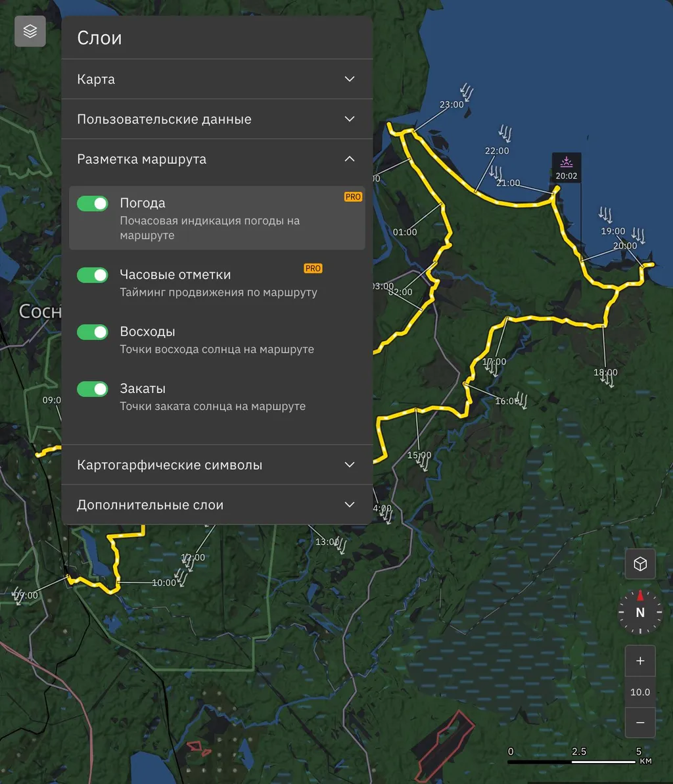The width and height of the screenshot is (673, 784).
Task: Open the Дополнительные слои section
Action: click(350, 505)
